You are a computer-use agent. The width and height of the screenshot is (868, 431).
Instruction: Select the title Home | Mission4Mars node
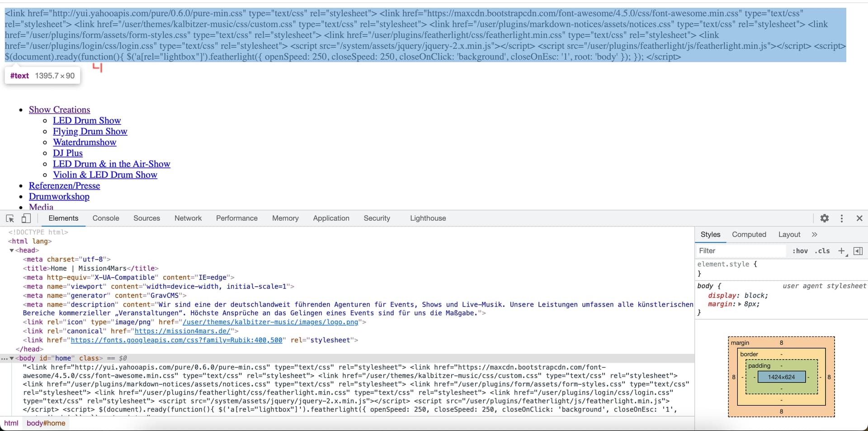pyautogui.click(x=90, y=269)
